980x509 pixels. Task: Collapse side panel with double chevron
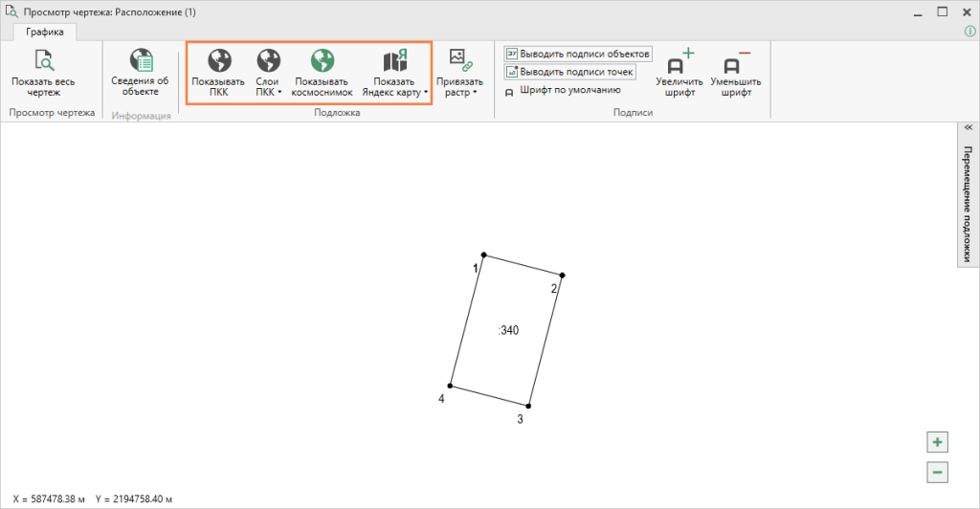(x=968, y=127)
